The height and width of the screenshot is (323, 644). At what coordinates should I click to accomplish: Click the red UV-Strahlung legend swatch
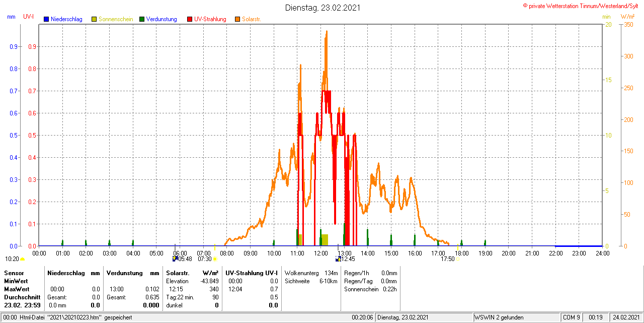[x=190, y=19]
